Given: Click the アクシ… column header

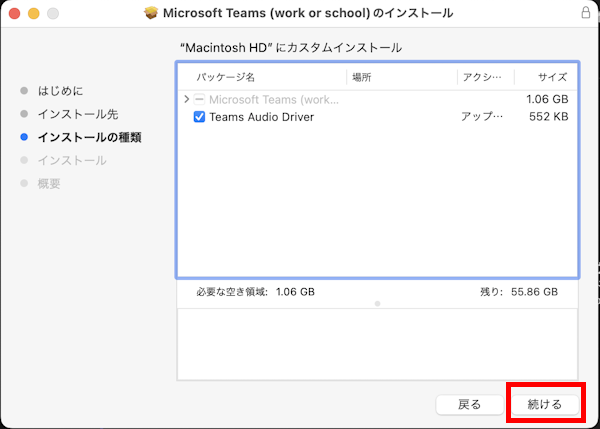Looking at the screenshot, I should coord(484,77).
